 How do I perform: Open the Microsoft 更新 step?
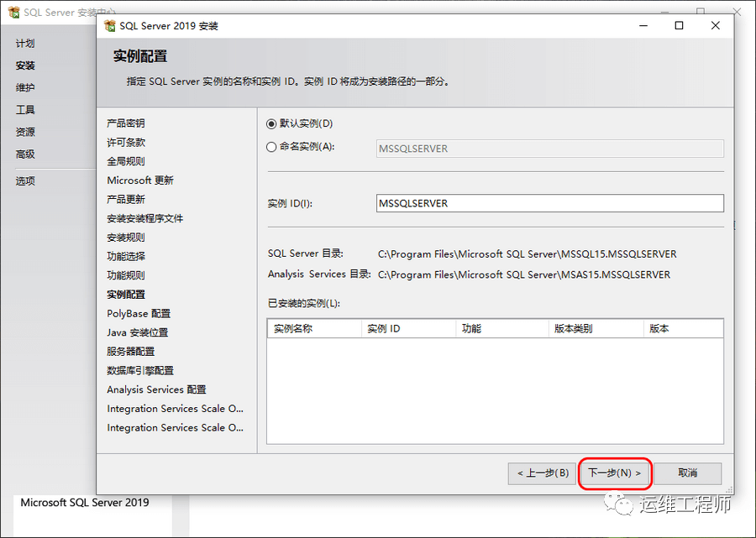140,180
